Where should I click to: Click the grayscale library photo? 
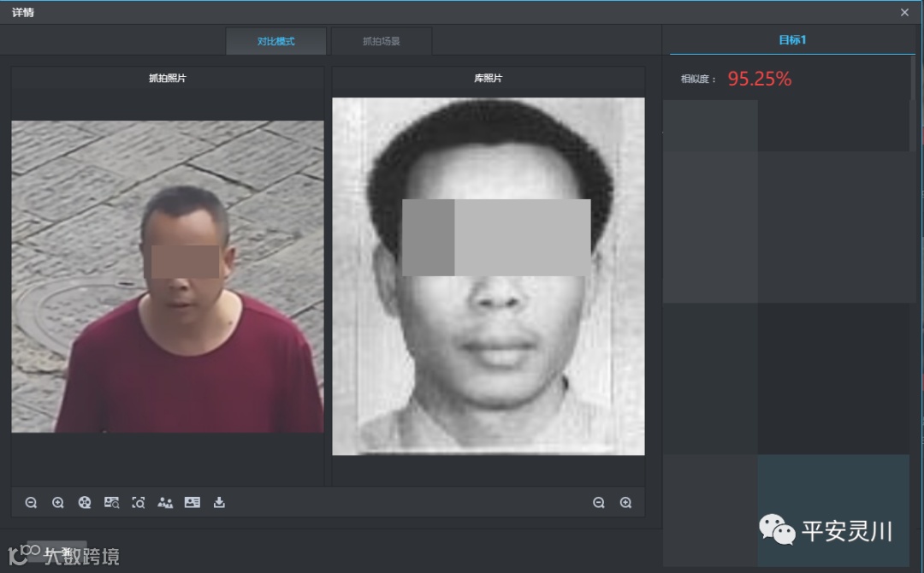point(489,276)
